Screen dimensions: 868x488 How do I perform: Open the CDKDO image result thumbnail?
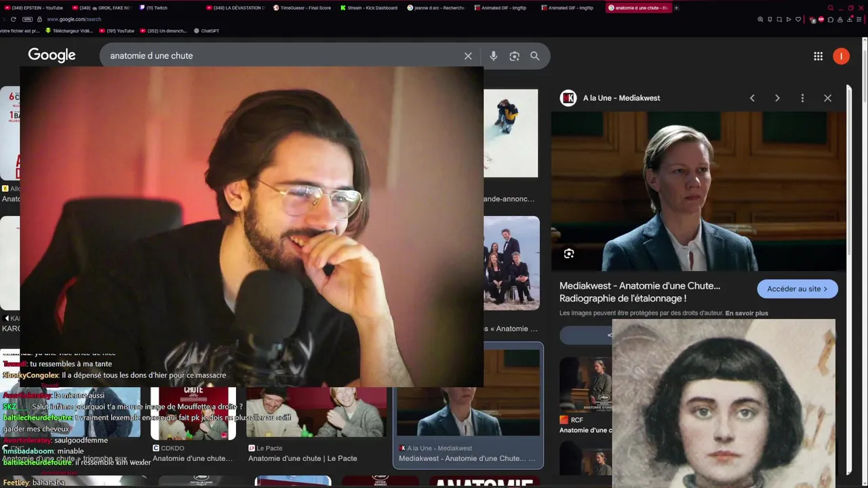(x=193, y=412)
